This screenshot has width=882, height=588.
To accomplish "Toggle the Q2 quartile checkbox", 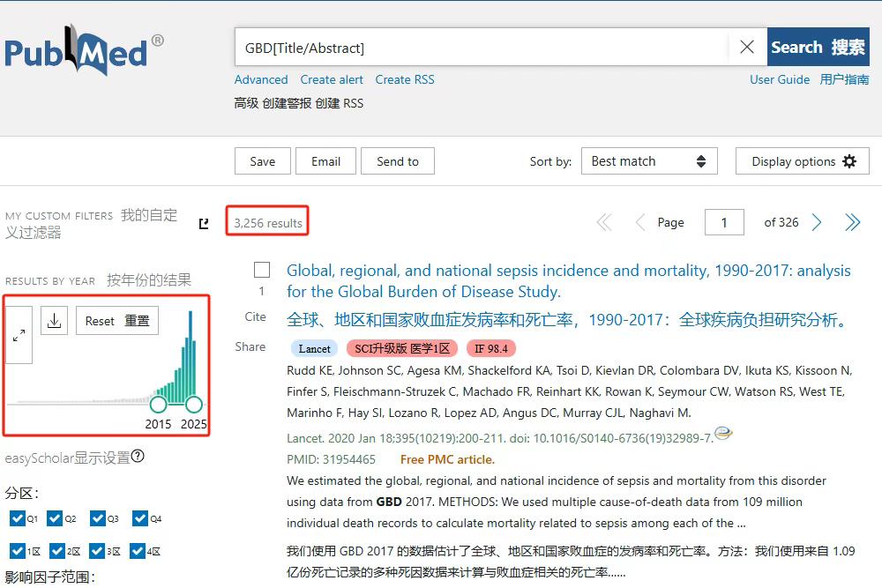I will pos(55,518).
